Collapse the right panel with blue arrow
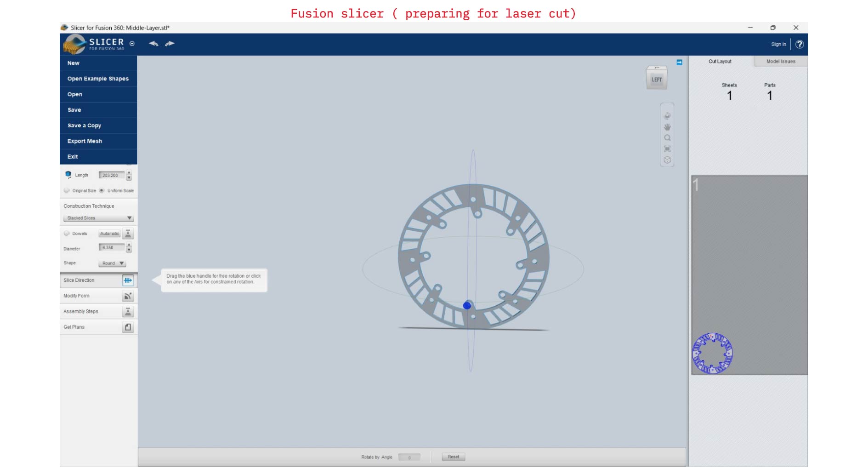This screenshot has width=868, height=474. (x=679, y=63)
